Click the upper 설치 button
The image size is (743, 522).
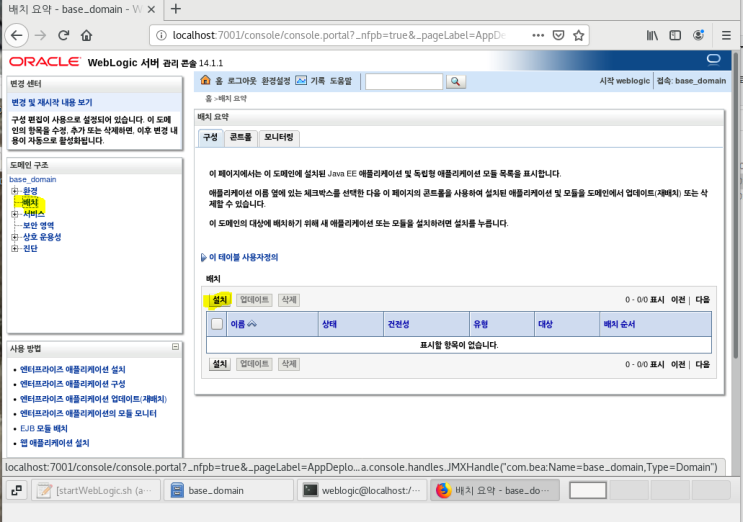pos(219,300)
